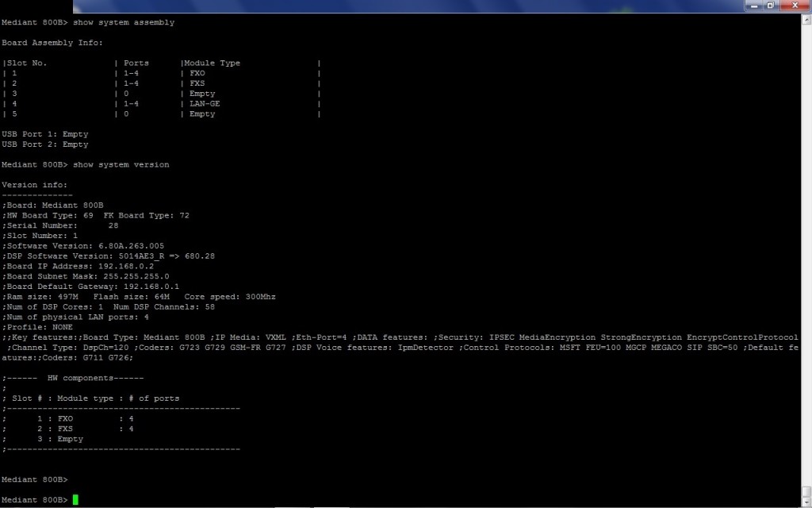
Task: Click the 'USB Port 1: Empty' line
Action: point(45,134)
